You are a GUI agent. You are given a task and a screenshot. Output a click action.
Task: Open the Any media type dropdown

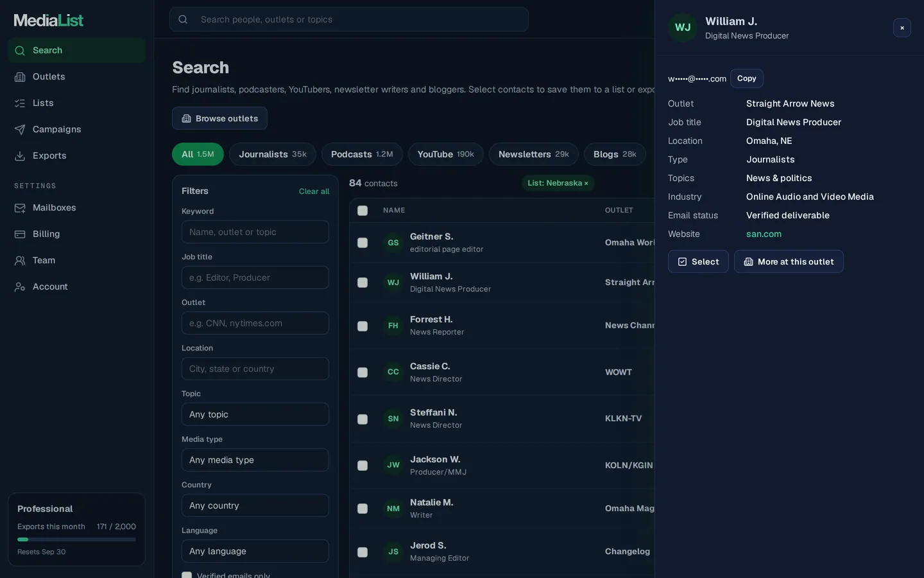coord(255,460)
